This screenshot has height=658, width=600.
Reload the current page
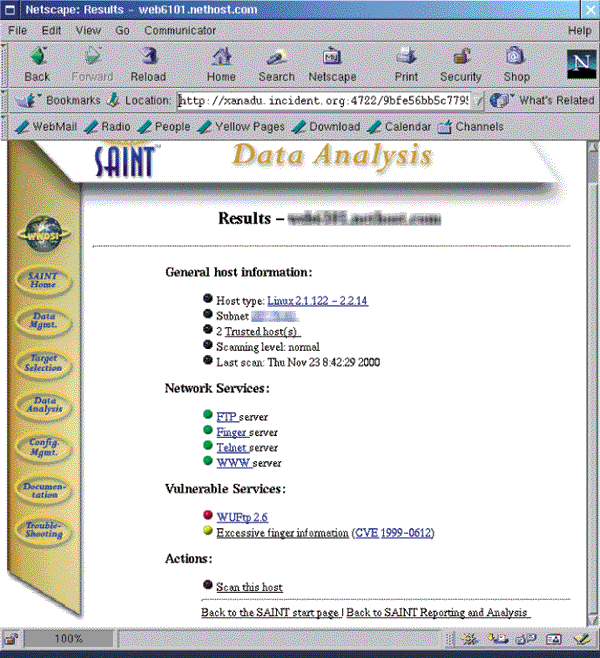point(148,63)
